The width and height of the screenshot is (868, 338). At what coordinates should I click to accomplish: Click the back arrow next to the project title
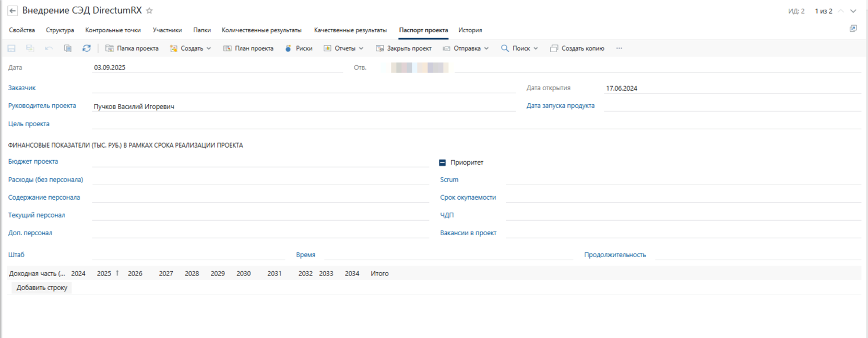pos(13,11)
